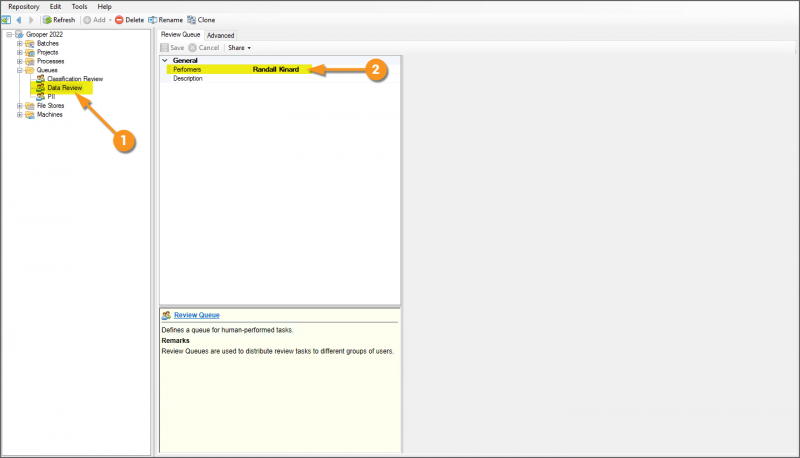Click the Save button
Viewport: 800px width, 458px height.
point(172,47)
